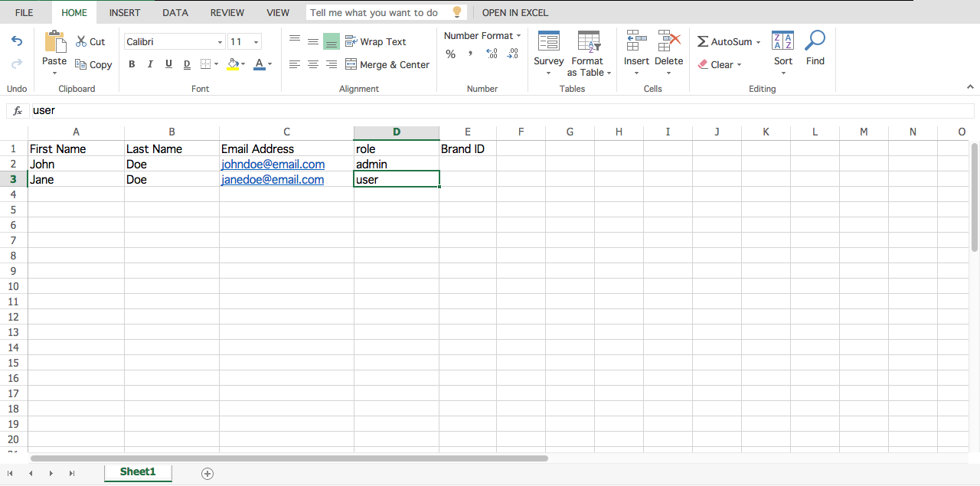Image resolution: width=980 pixels, height=486 pixels.
Task: Add a new sheet with plus icon
Action: tap(207, 474)
